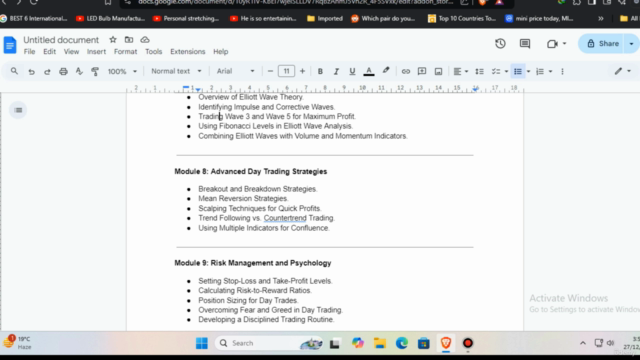Viewport: 640px width, 360px height.
Task: Show more bookmarks chevron
Action: click(601, 18)
